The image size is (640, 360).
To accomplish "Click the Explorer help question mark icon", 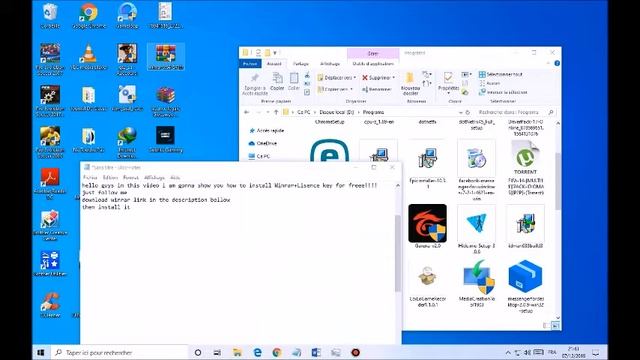I will [557, 63].
